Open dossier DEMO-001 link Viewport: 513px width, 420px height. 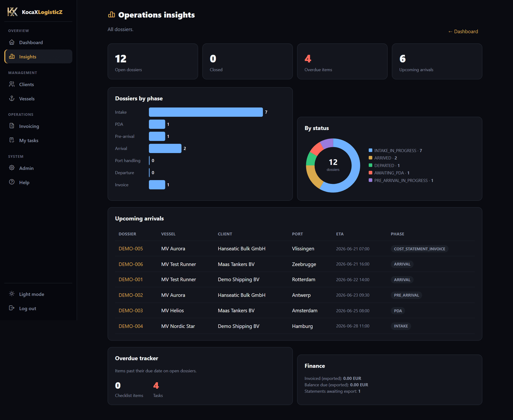click(130, 280)
